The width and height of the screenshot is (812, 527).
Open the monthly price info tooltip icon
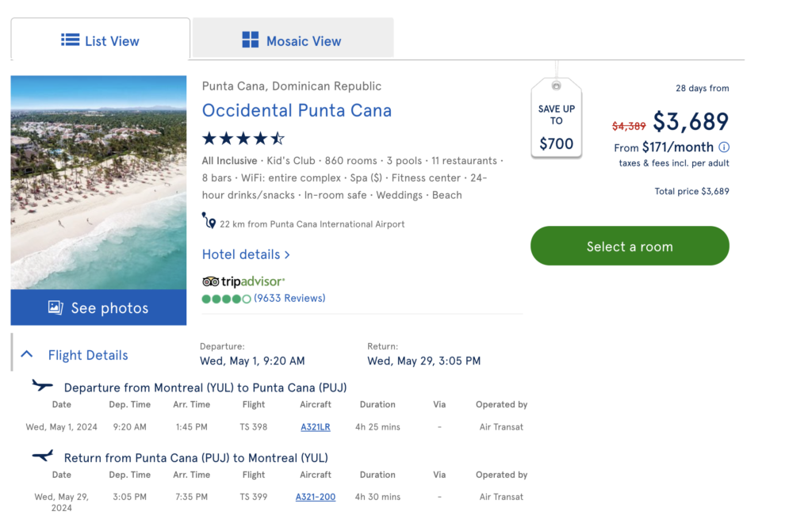point(724,147)
